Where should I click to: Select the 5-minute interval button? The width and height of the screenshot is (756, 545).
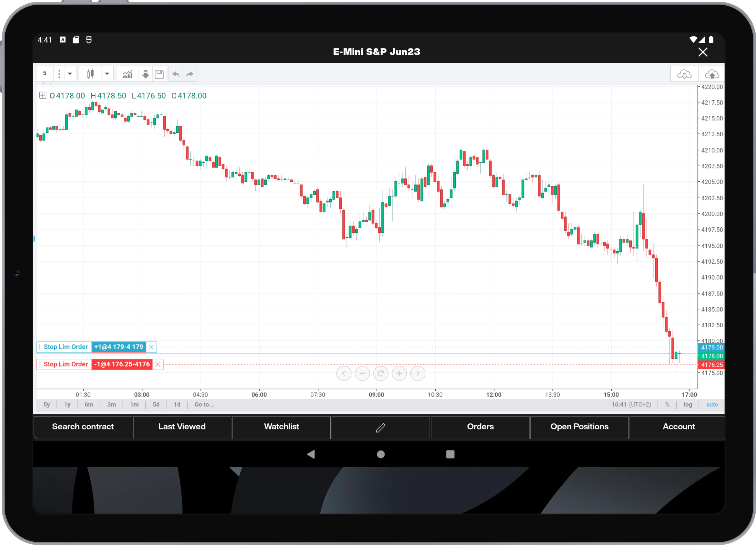(45, 74)
